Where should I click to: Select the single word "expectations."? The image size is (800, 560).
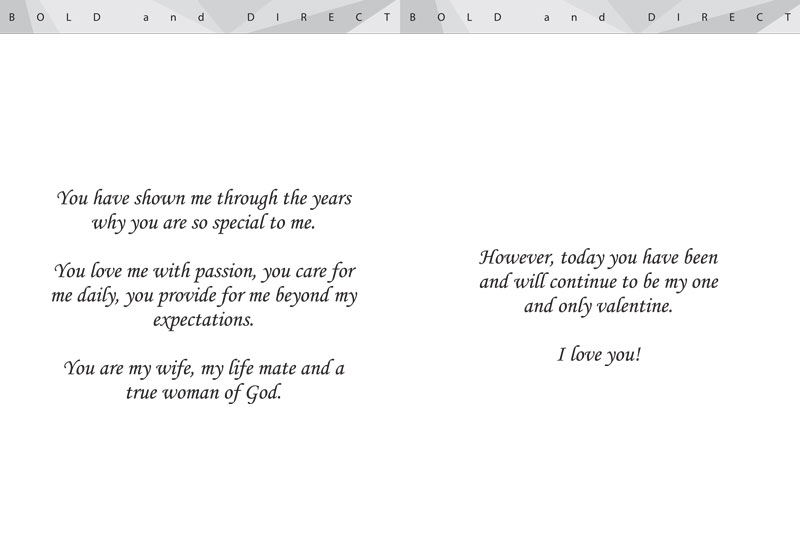[204, 320]
